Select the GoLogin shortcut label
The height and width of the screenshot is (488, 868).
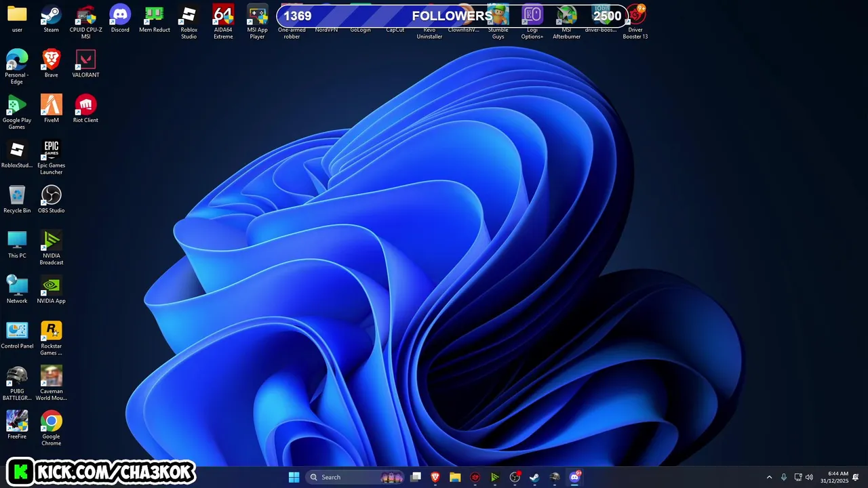(x=360, y=30)
